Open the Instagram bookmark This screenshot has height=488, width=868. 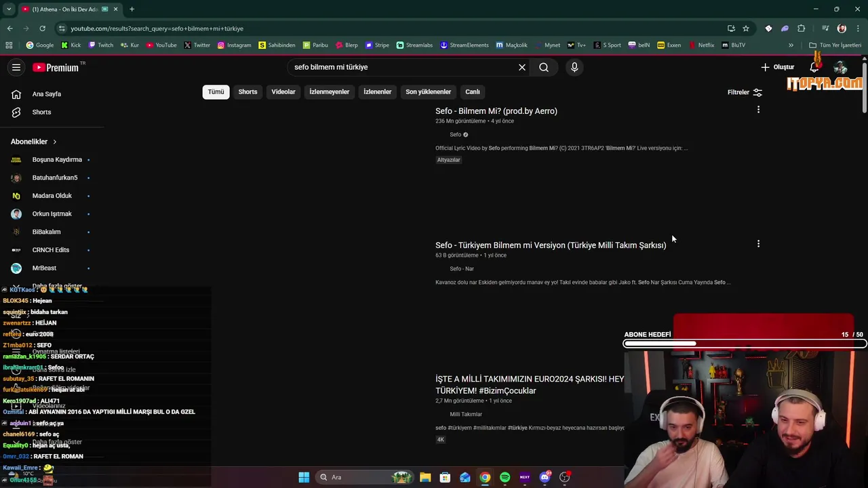tap(234, 45)
